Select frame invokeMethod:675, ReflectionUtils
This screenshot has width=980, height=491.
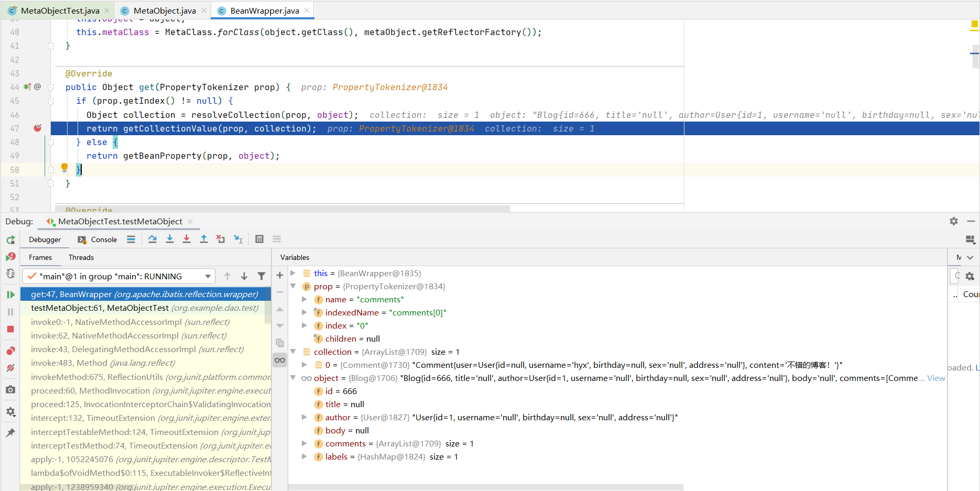click(x=146, y=377)
